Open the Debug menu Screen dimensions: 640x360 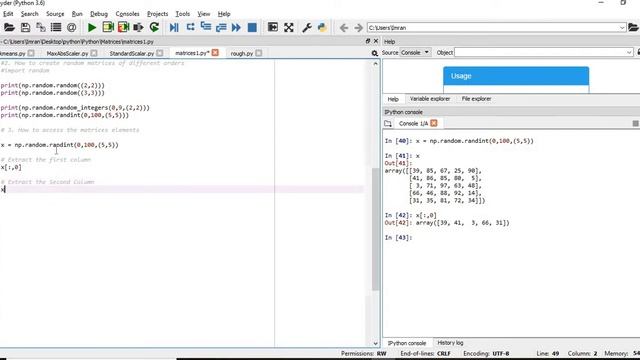click(99, 14)
